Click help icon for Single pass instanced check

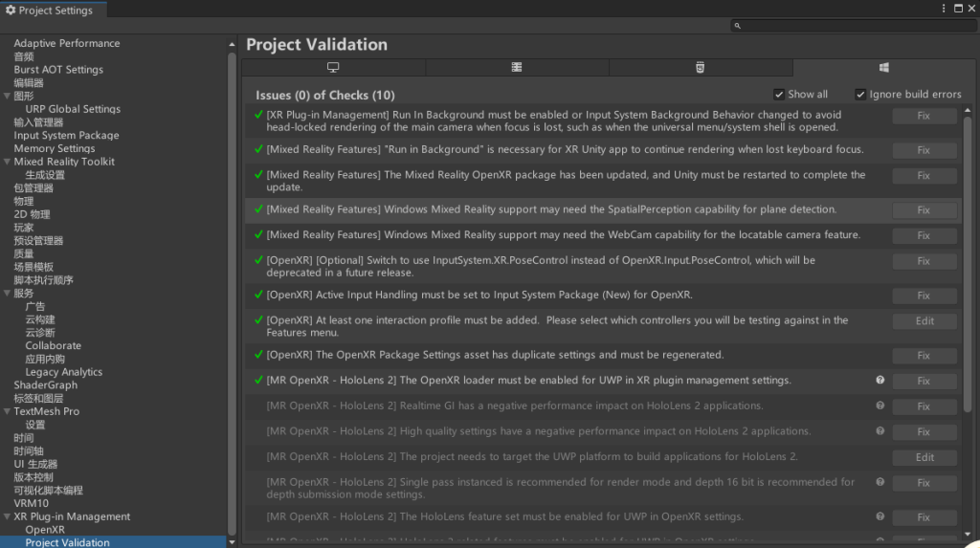880,482
